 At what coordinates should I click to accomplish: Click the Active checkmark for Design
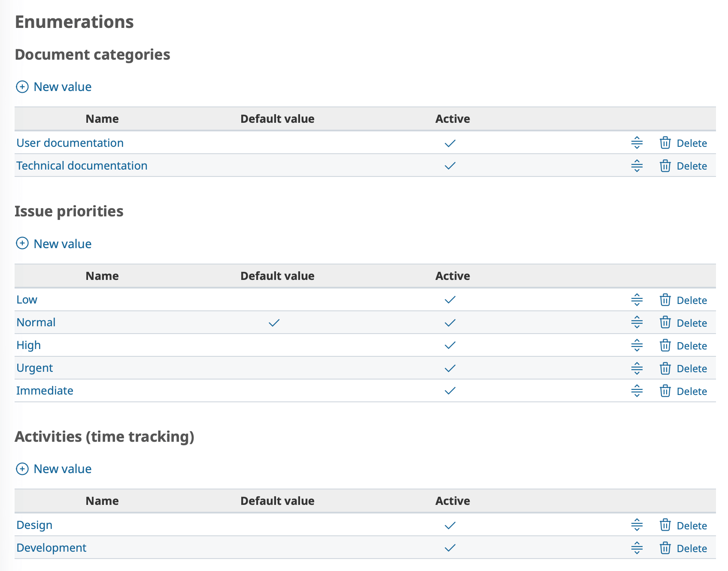450,525
